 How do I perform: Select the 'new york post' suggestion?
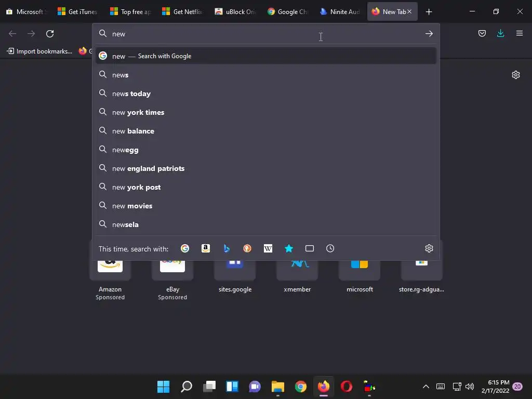(x=265, y=187)
